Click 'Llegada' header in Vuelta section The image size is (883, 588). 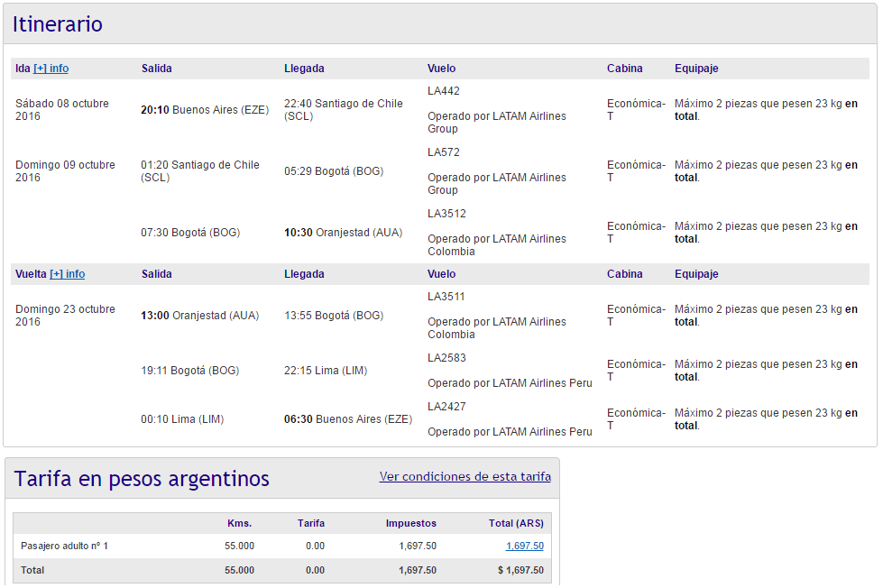click(x=304, y=274)
